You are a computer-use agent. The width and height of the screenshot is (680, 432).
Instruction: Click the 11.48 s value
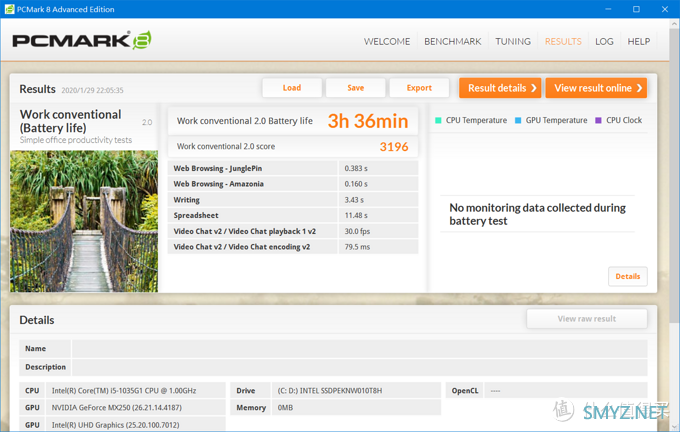(x=356, y=216)
